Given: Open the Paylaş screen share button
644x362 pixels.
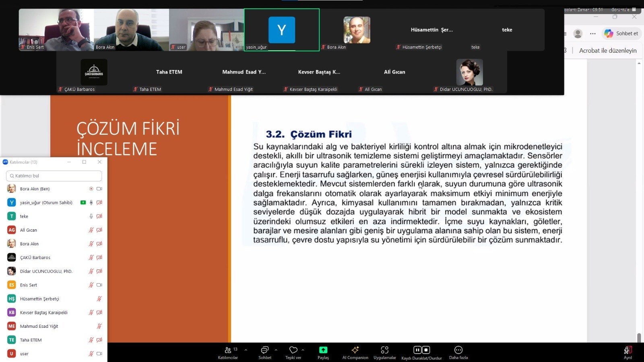Looking at the screenshot, I should [323, 350].
